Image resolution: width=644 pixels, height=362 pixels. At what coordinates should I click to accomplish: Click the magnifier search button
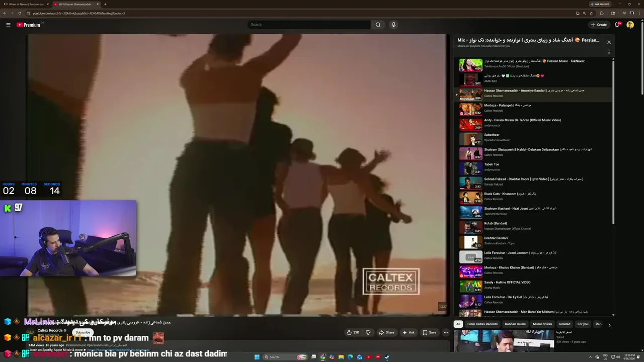[x=378, y=25]
